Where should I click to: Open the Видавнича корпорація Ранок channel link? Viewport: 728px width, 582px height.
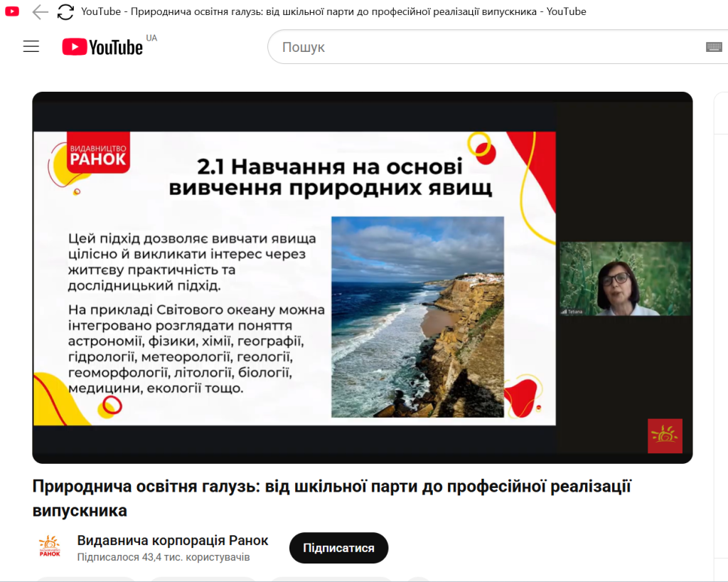point(173,540)
